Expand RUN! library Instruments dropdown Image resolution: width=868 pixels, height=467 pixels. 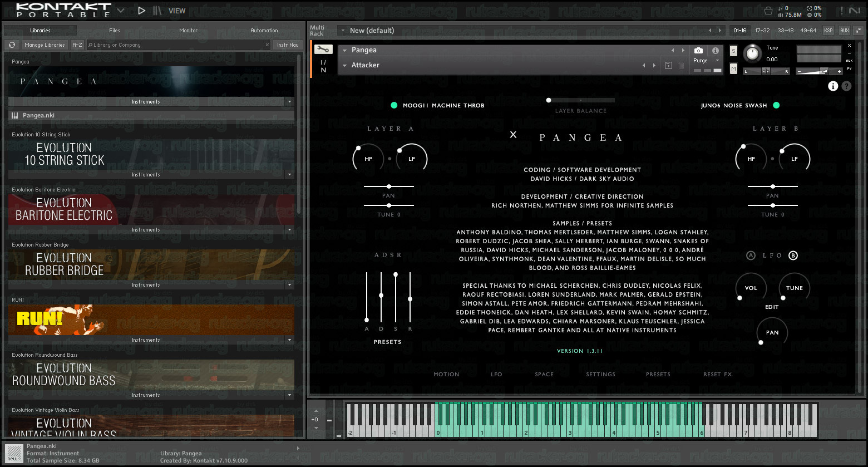pos(289,340)
